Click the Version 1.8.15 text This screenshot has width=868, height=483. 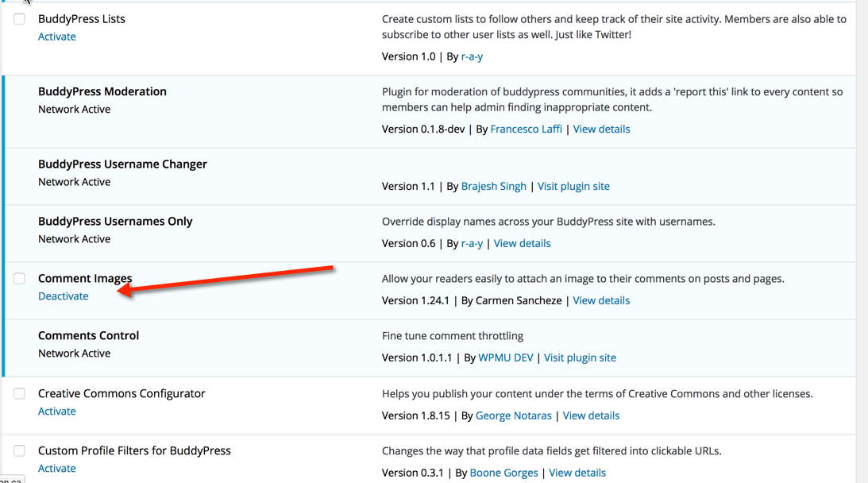(x=415, y=415)
